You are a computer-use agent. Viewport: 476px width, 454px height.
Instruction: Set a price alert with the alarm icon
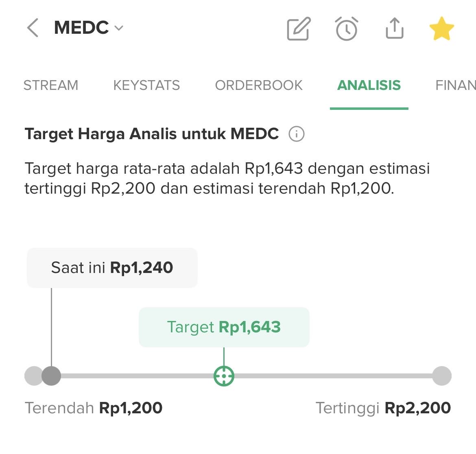point(346,28)
